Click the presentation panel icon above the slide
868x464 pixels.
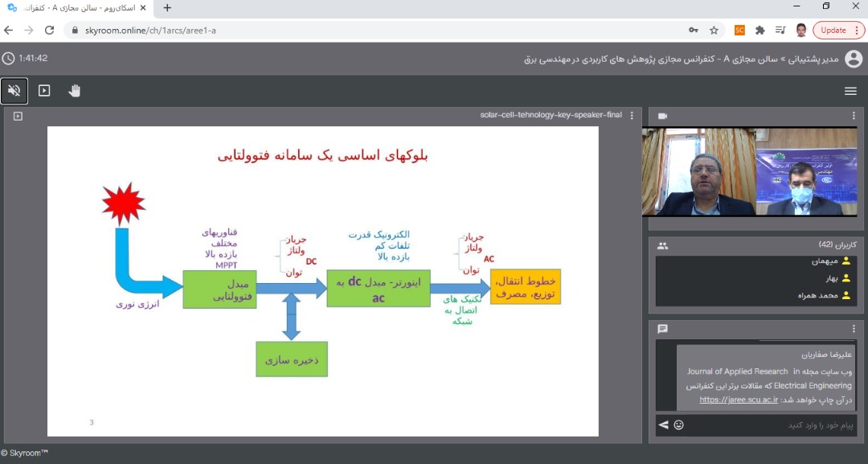[x=18, y=117]
